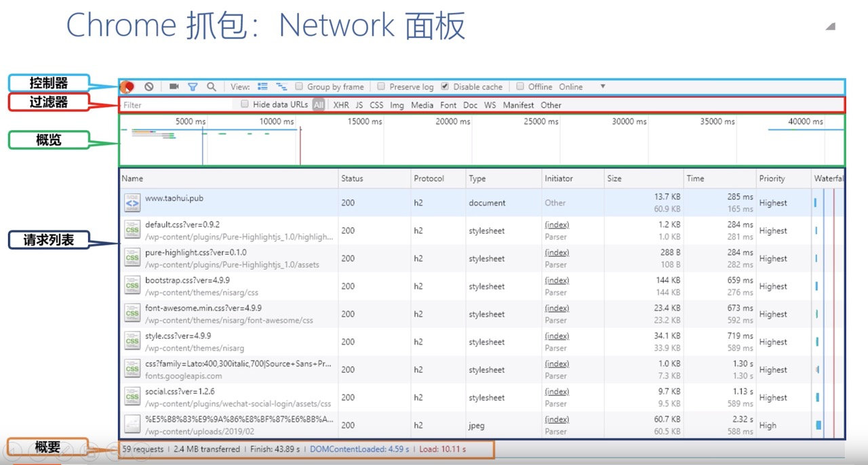
Task: Open the Initiator column header
Action: point(558,178)
